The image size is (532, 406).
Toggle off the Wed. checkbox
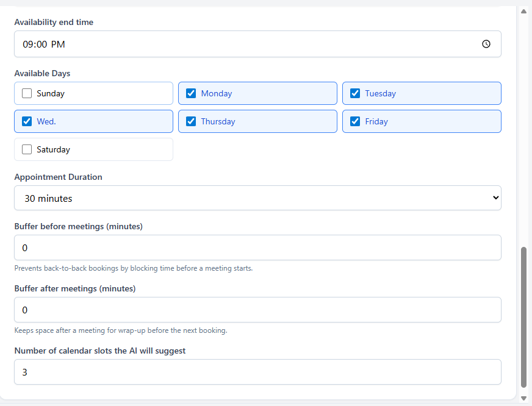(x=27, y=121)
